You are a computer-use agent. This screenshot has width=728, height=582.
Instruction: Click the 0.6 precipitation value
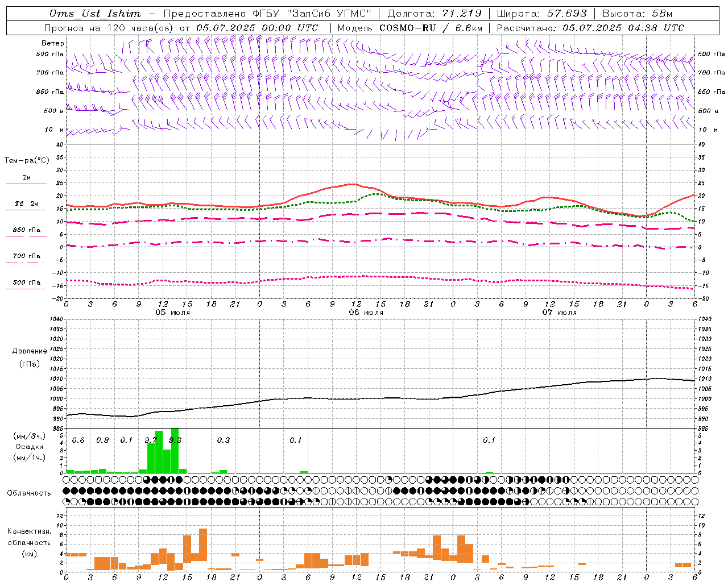click(x=78, y=440)
